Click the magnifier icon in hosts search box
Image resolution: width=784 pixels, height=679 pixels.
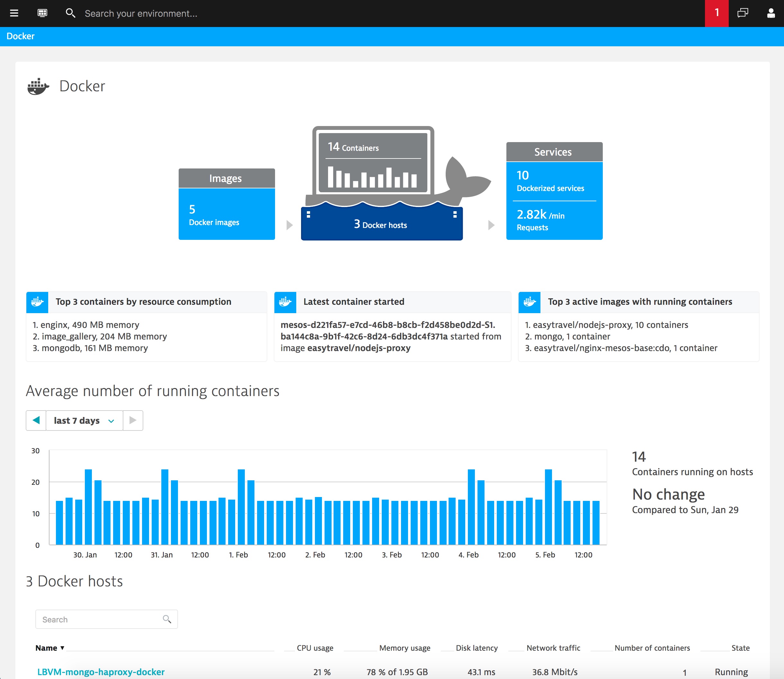(167, 619)
